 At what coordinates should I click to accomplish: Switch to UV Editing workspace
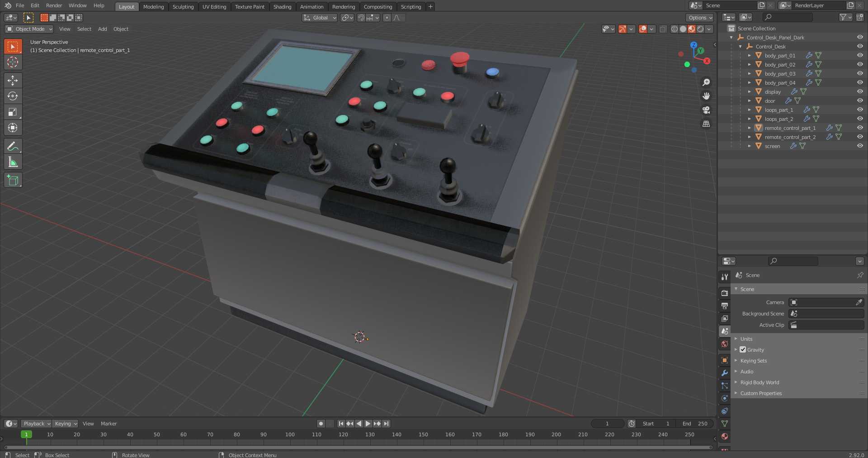point(214,7)
